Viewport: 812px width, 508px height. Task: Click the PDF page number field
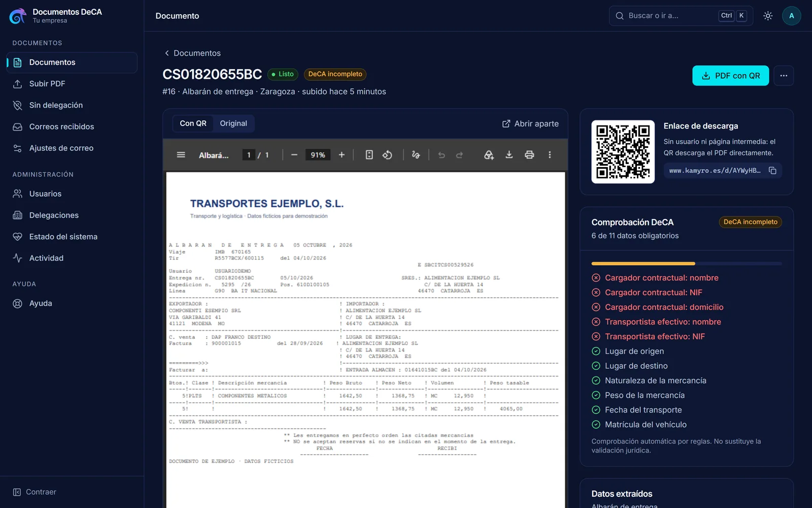249,155
